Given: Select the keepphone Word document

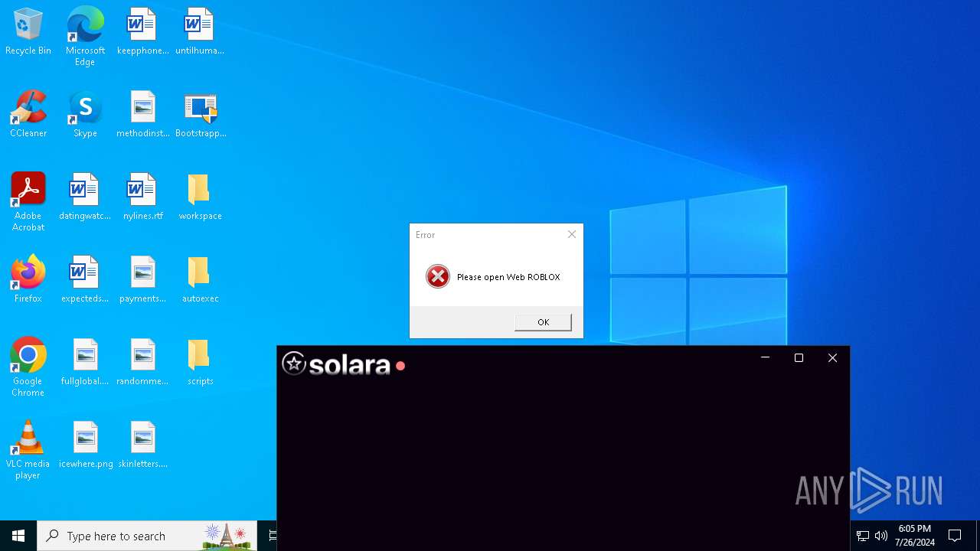Looking at the screenshot, I should pos(142,32).
